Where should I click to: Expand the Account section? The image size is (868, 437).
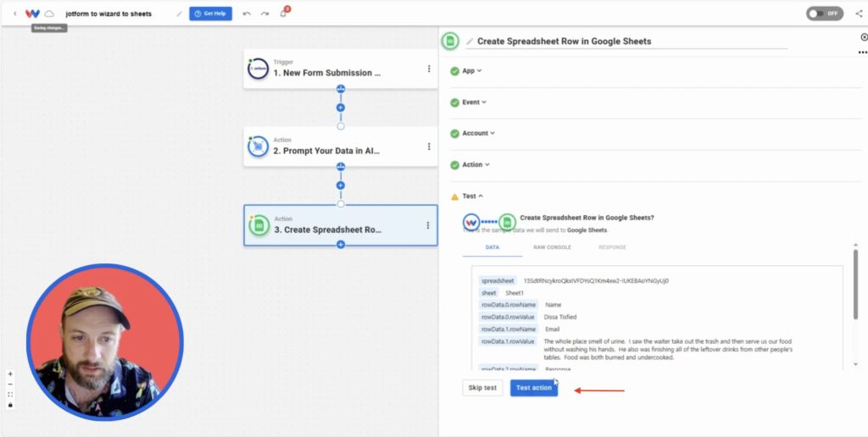(x=478, y=133)
